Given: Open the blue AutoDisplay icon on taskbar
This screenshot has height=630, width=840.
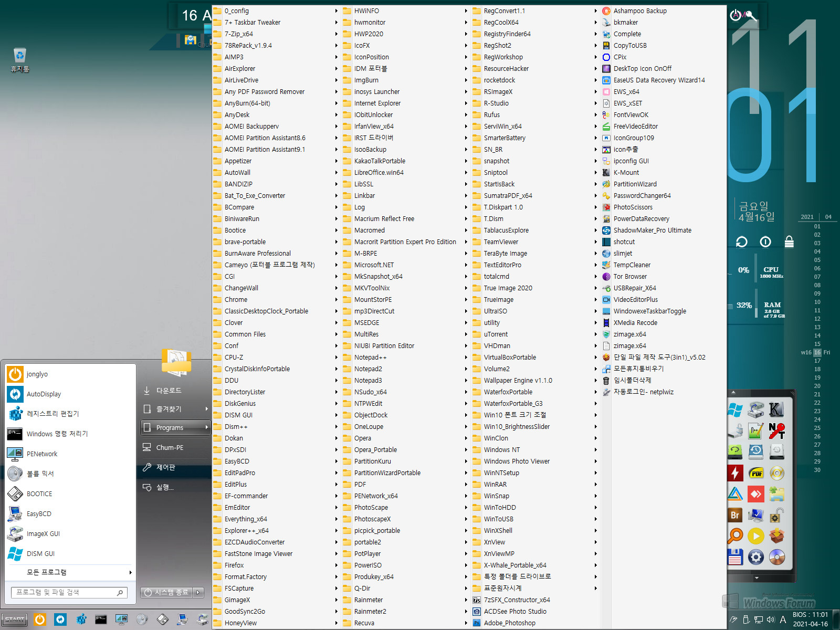Looking at the screenshot, I should pyautogui.click(x=60, y=619).
